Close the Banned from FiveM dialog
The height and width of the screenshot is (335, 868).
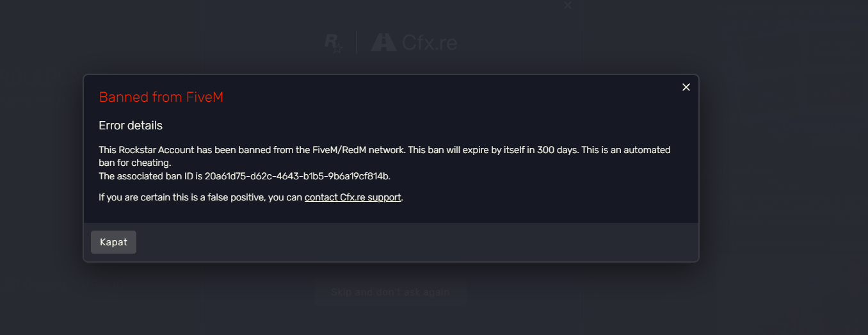click(686, 87)
